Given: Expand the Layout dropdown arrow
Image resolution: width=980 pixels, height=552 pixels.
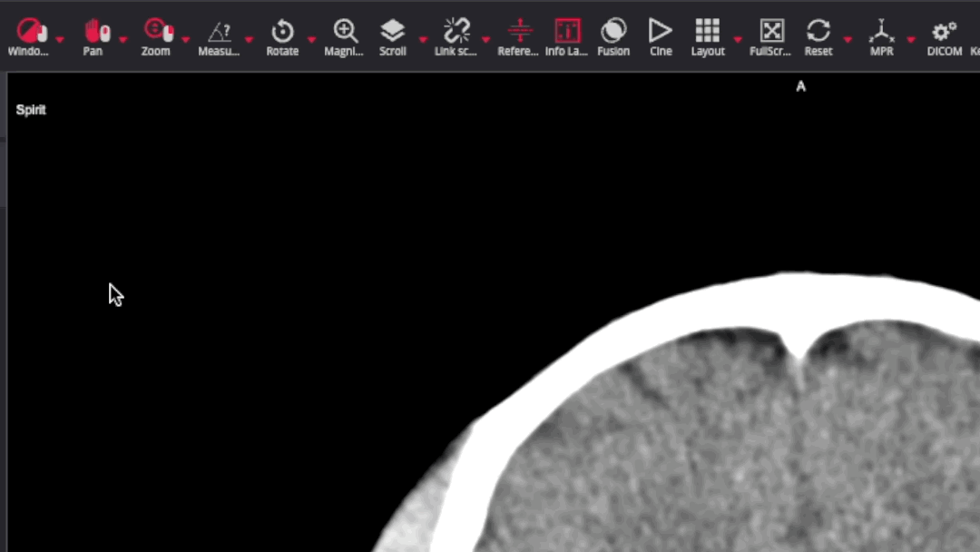Looking at the screenshot, I should coord(738,40).
